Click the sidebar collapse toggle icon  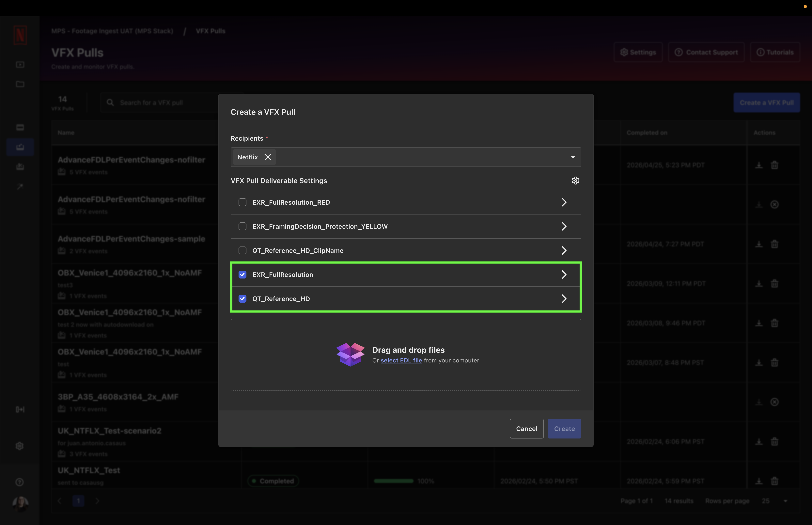coord(20,409)
